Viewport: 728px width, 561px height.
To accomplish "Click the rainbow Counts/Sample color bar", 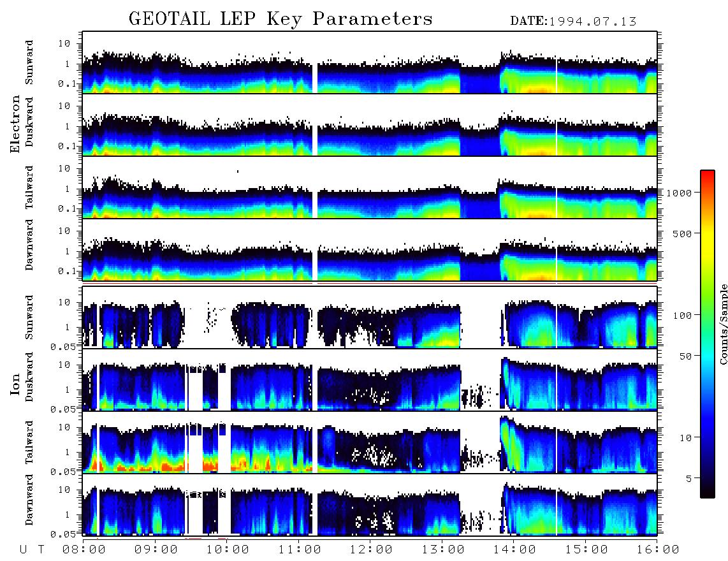I will 708,334.
